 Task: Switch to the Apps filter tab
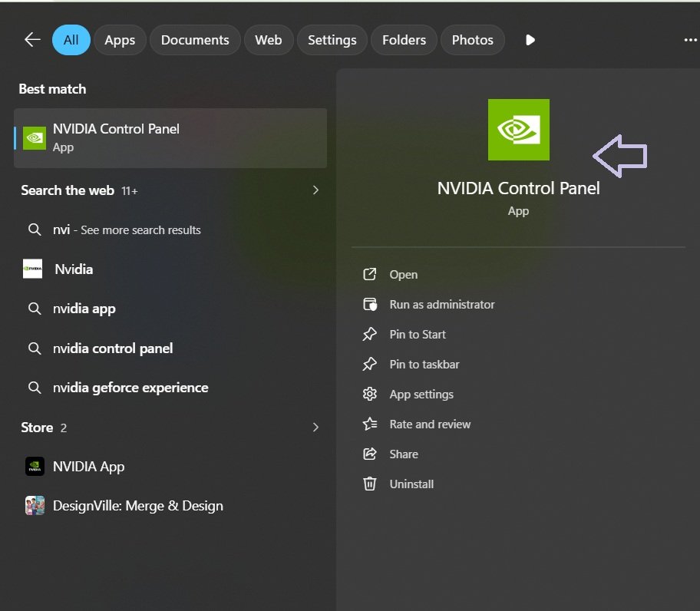coord(120,40)
